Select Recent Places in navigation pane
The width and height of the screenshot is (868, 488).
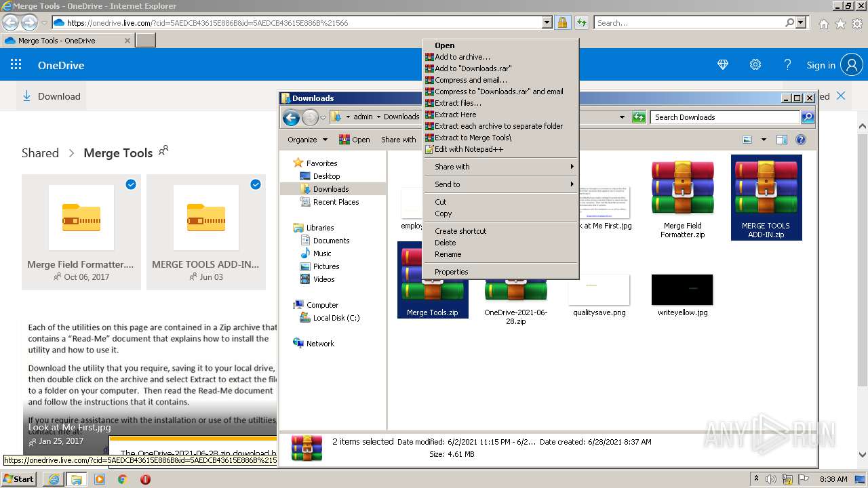[336, 202]
